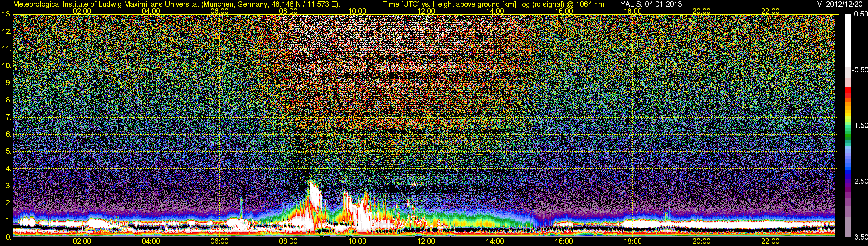Click the 22:00 label on the bottom time axis

click(770, 241)
